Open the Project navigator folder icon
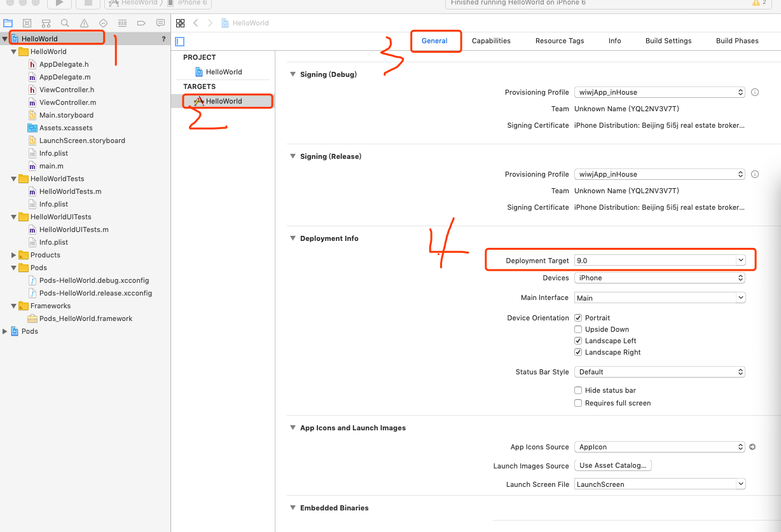 [8, 23]
